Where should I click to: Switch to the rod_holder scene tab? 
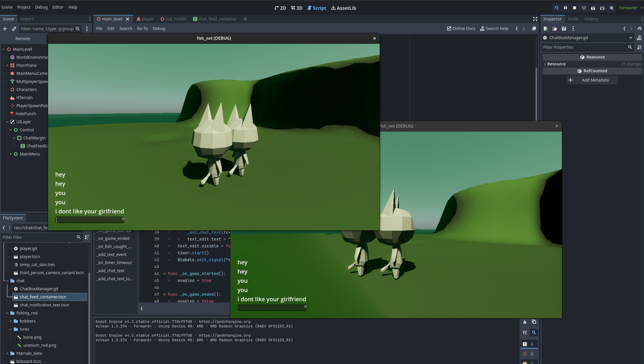pyautogui.click(x=173, y=19)
